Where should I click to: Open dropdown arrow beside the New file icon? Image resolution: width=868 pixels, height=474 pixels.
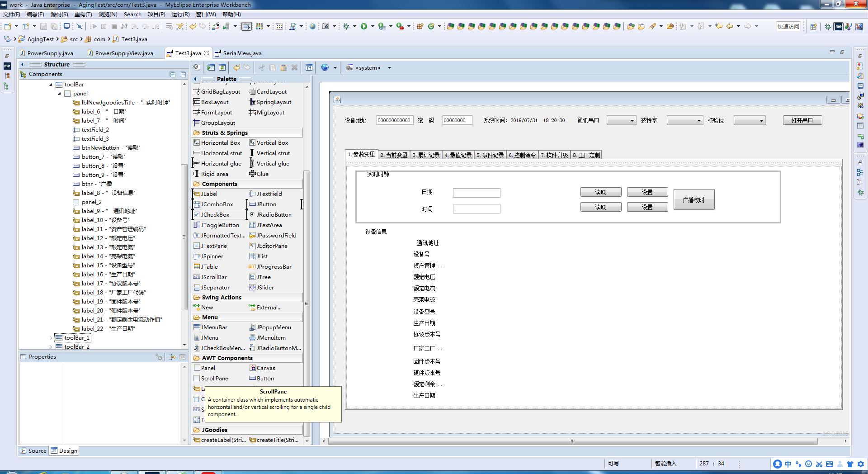(16, 27)
